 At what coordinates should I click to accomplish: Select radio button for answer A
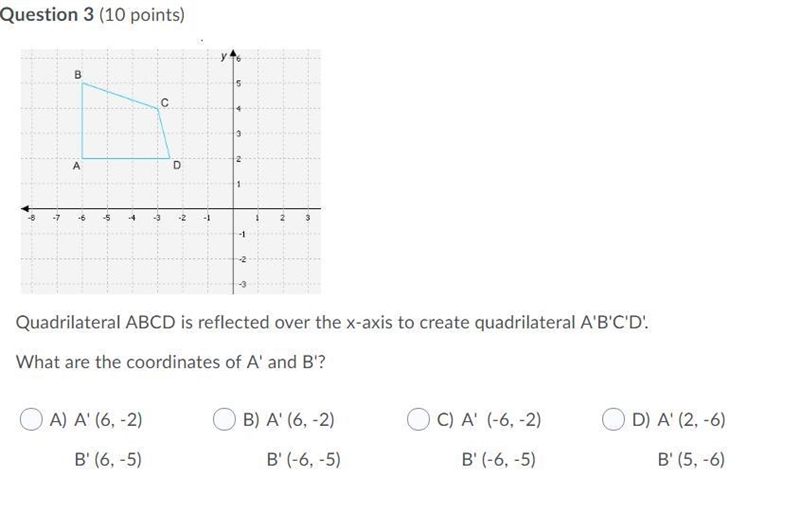point(31,419)
